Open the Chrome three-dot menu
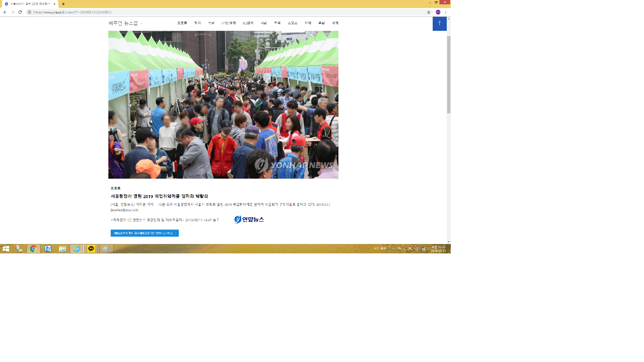Viewport: 644px width, 362px height. (446, 12)
